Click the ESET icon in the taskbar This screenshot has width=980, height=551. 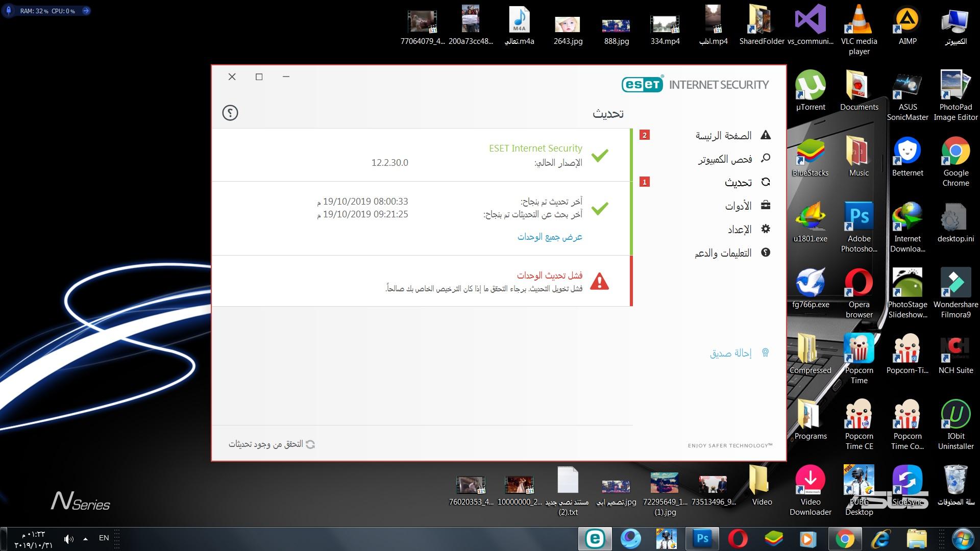pos(595,538)
